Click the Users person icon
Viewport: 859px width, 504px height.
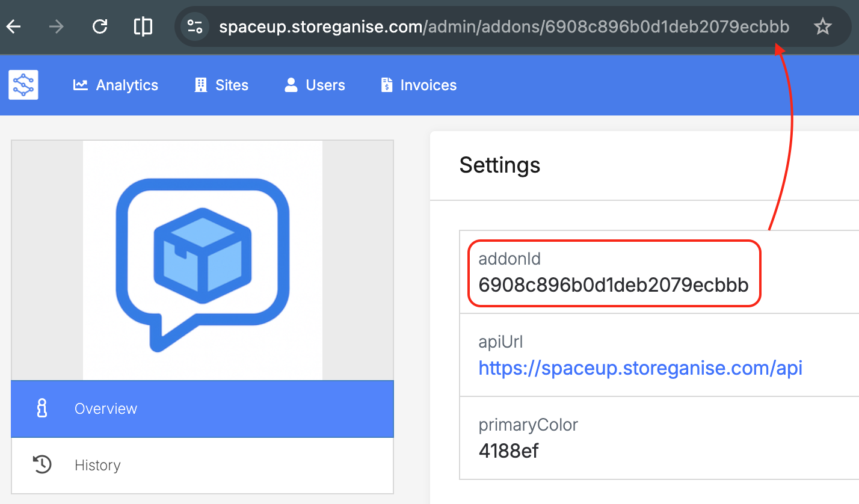tap(291, 85)
